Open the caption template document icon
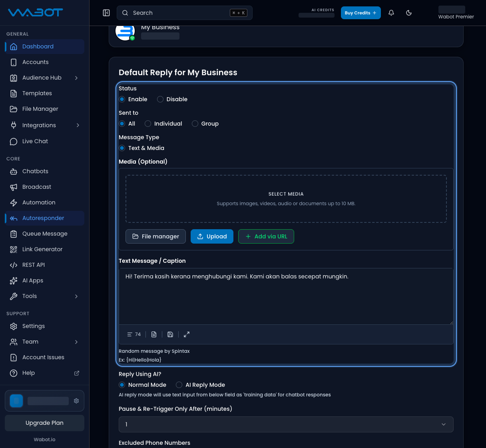The height and width of the screenshot is (448, 486). [154, 334]
